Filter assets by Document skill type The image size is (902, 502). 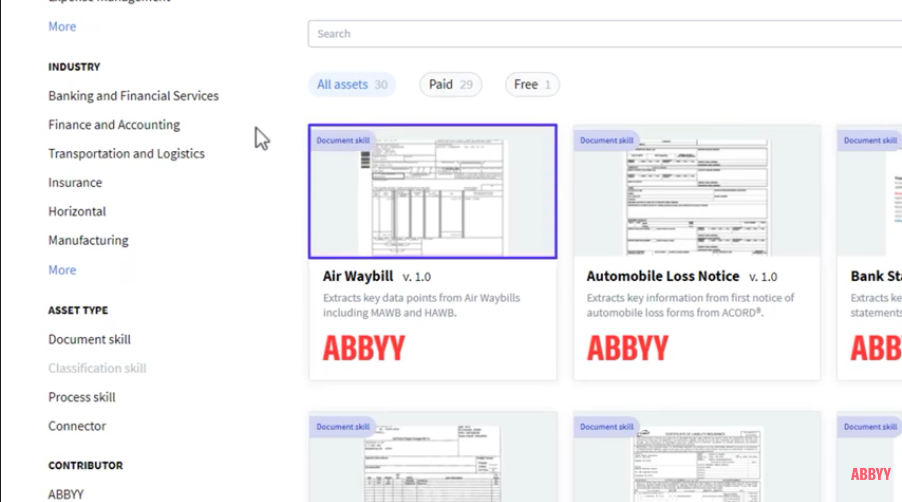[90, 339]
